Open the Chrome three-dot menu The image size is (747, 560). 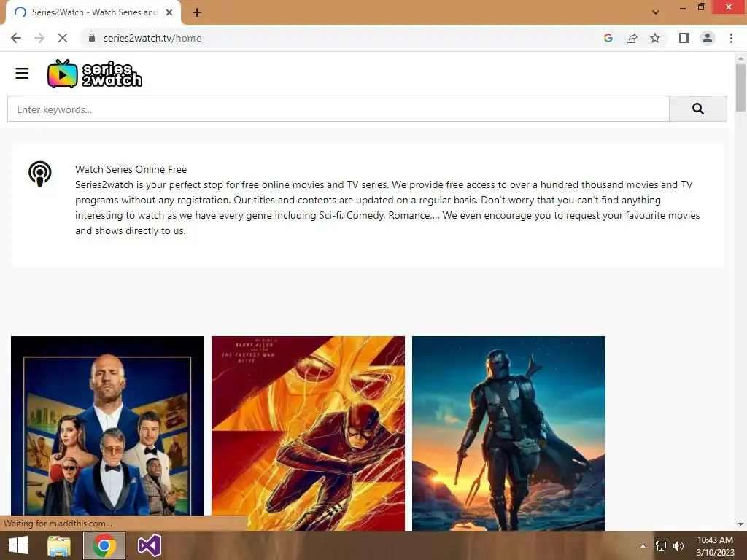[x=731, y=38]
